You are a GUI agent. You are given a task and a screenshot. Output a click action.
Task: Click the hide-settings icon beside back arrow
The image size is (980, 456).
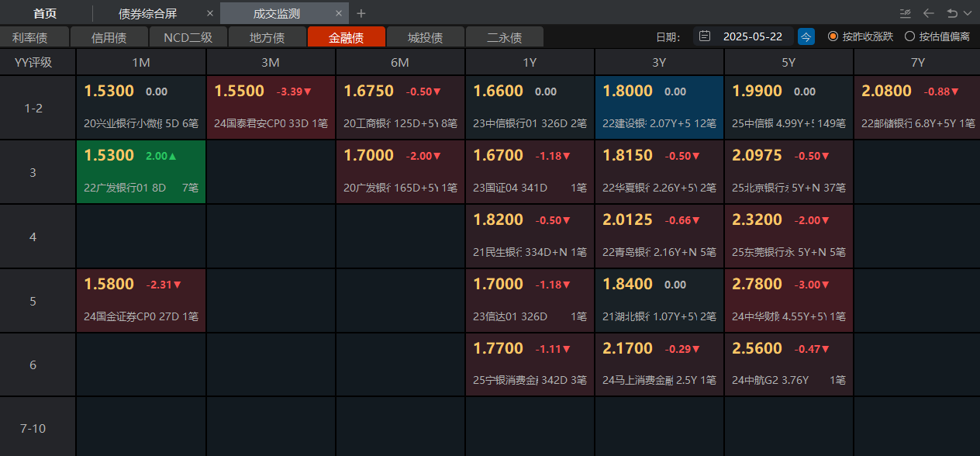point(905,13)
